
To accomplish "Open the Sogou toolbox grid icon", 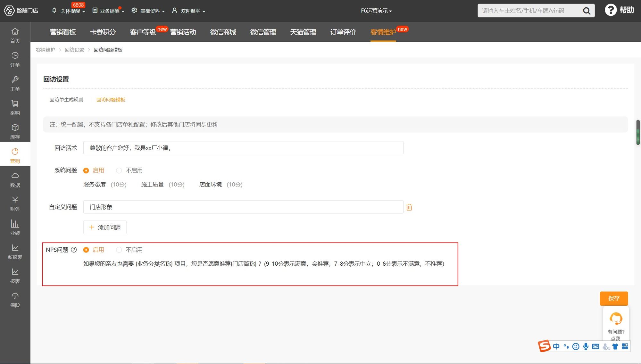I will pos(625,346).
